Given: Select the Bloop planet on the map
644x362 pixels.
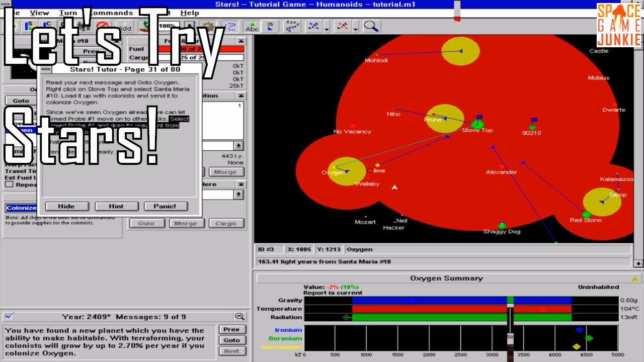Looking at the screenshot, I should coord(618,189).
